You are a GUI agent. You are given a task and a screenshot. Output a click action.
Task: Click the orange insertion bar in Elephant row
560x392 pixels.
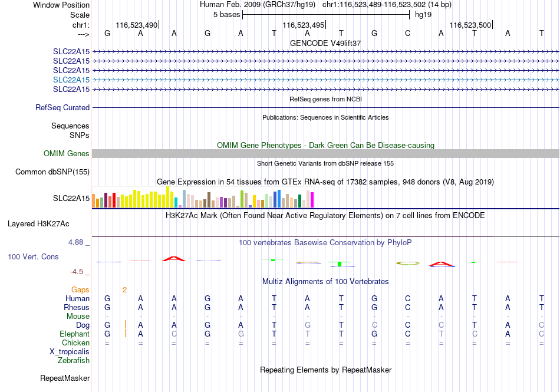(x=125, y=334)
